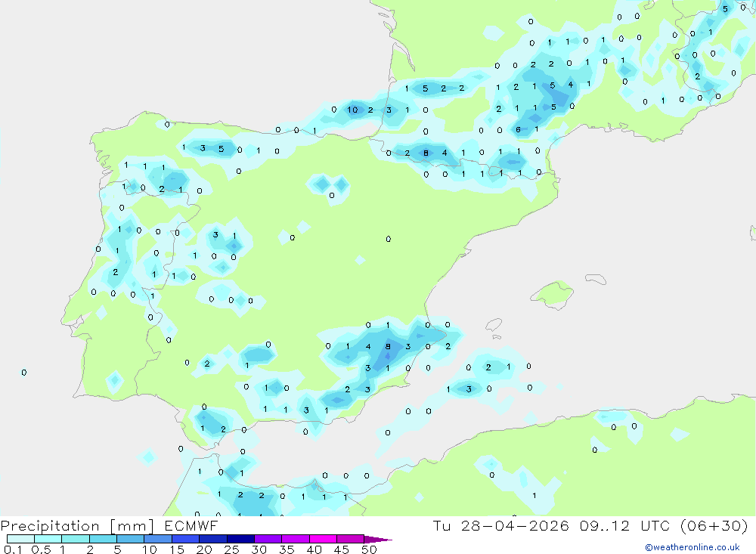The height and width of the screenshot is (554, 756).
Task: Click the '10' precipitation value on the map
Action: 352,110
